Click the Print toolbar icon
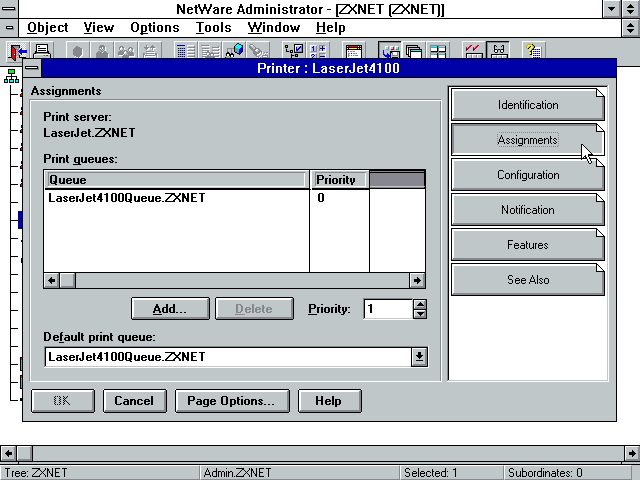This screenshot has height=480, width=640. click(41, 51)
